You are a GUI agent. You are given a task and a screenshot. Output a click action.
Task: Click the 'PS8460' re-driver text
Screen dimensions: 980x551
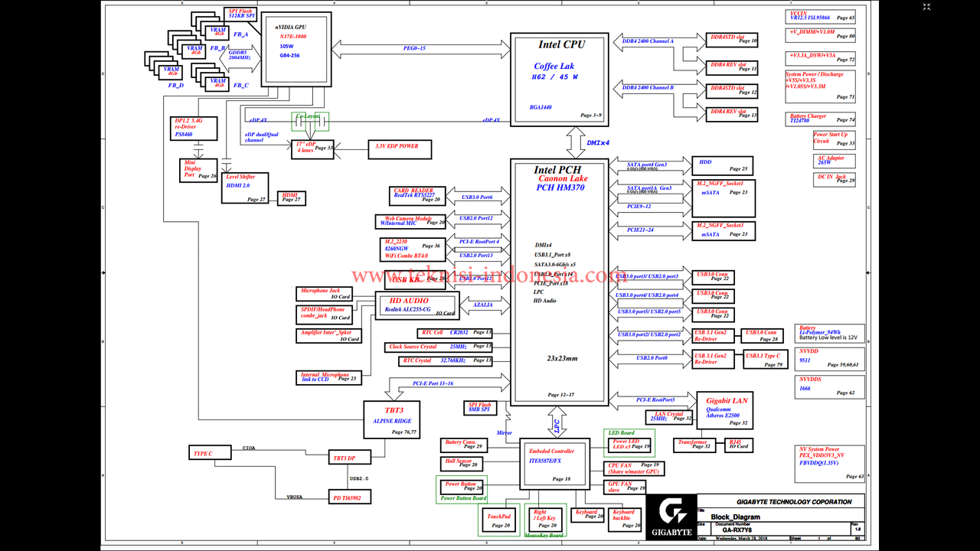(x=185, y=134)
